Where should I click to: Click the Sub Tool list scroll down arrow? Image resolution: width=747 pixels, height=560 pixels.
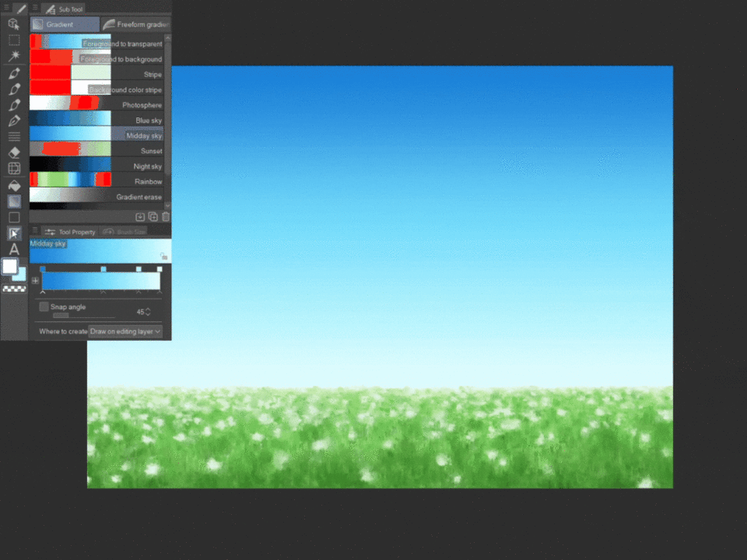pyautogui.click(x=167, y=205)
